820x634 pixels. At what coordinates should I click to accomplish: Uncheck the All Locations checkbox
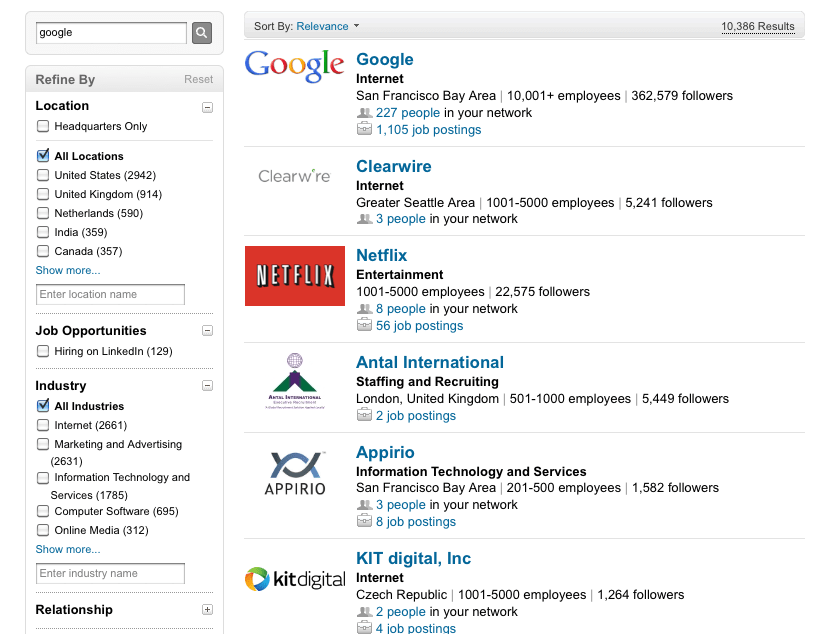click(43, 155)
